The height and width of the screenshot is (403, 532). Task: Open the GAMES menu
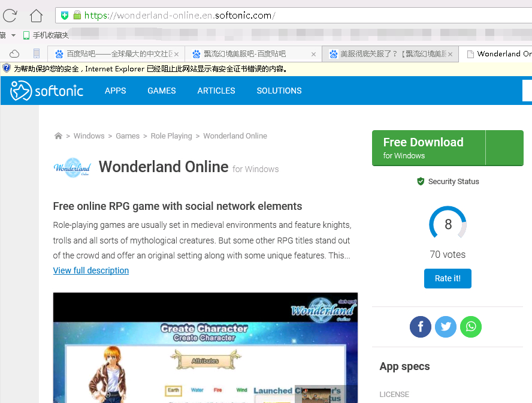[162, 91]
